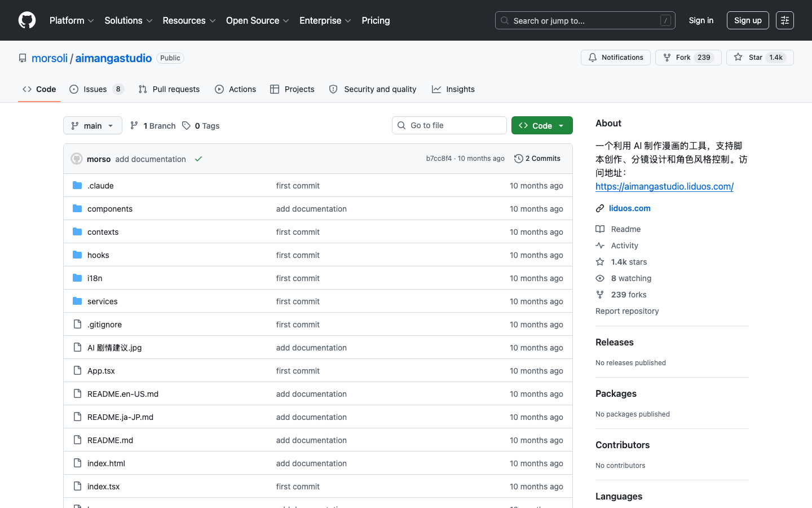
Task: Open the AI 剧情建议.jpg file
Action: pyautogui.click(x=114, y=348)
